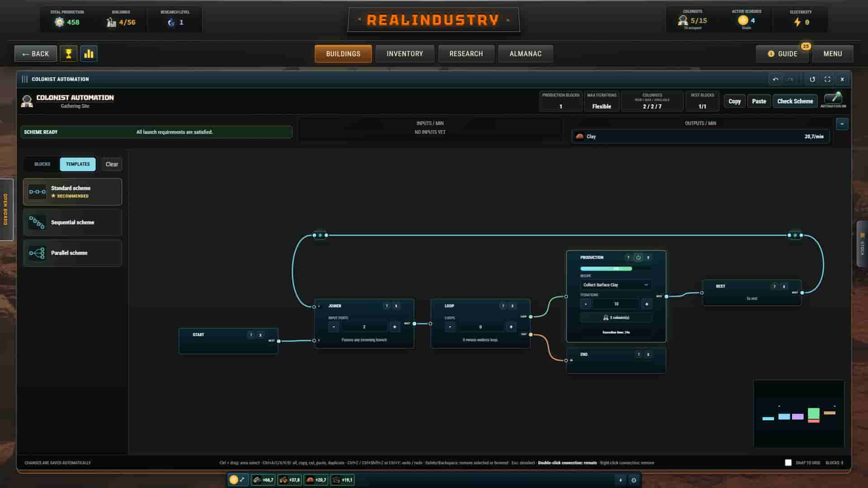Expand automation panel to fullscreen

(x=827, y=79)
